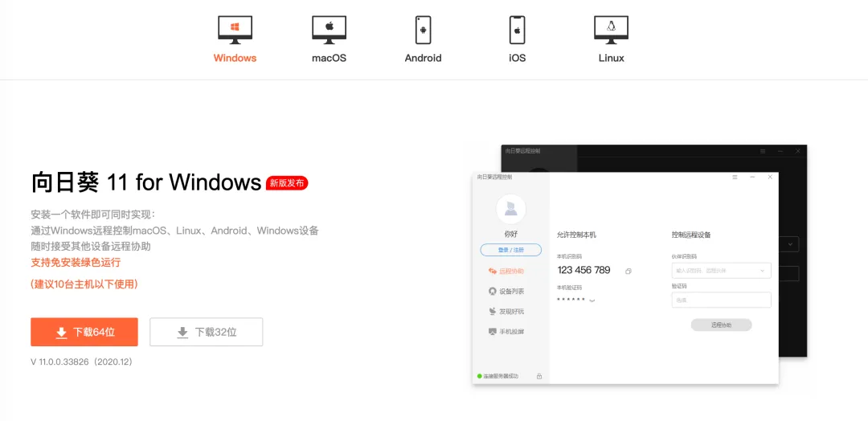Download the 32-bit version
The image size is (868, 421).
206,332
